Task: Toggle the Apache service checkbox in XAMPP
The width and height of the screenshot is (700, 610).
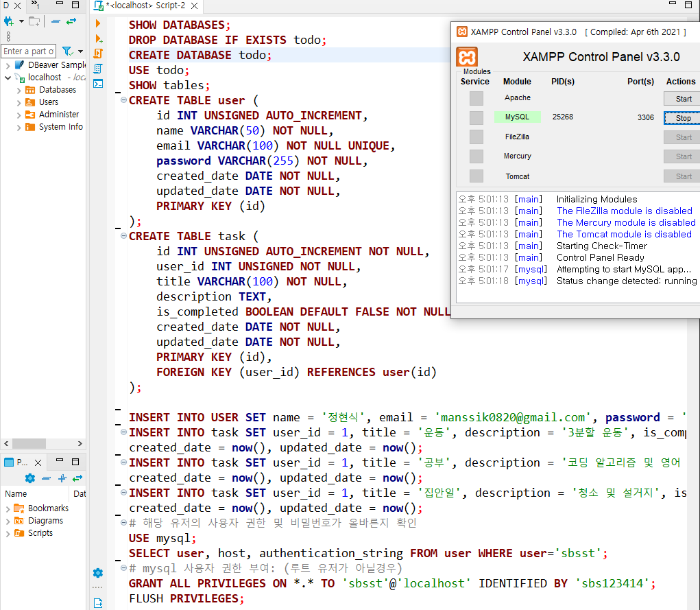Action: (476, 98)
